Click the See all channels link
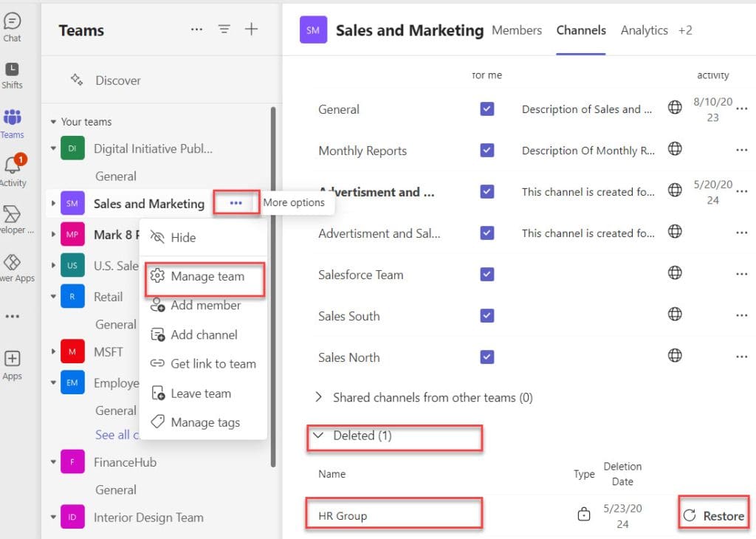This screenshot has width=756, height=539. pos(117,435)
